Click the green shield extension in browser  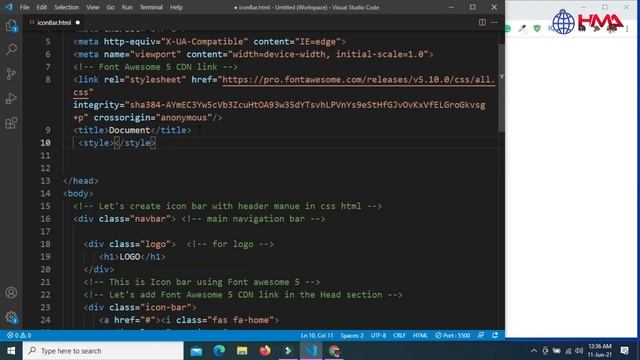[x=537, y=28]
